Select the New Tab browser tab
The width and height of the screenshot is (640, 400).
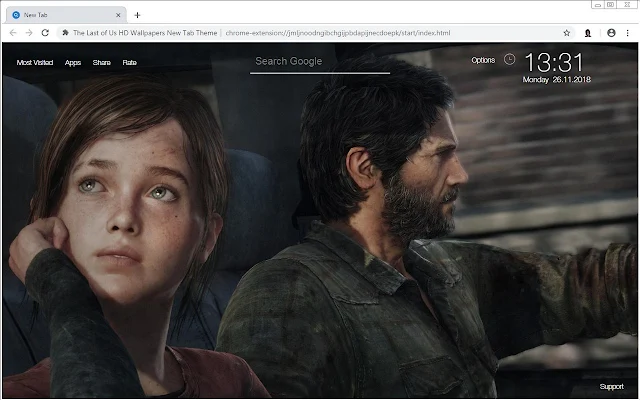point(67,15)
